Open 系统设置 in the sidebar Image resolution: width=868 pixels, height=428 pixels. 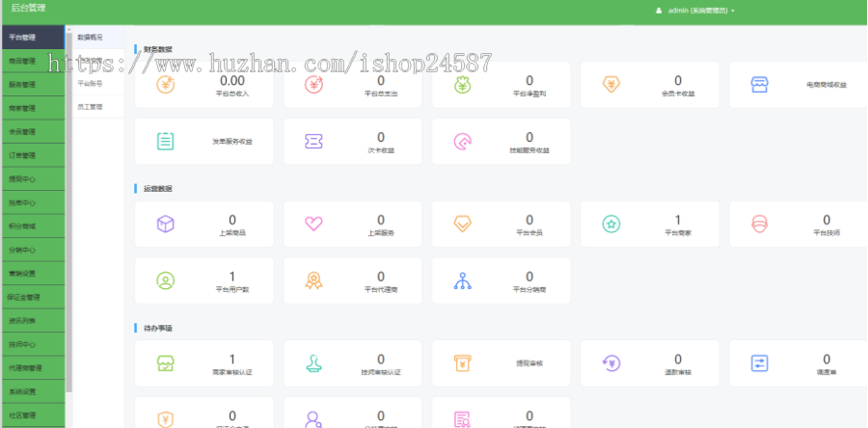33,391
